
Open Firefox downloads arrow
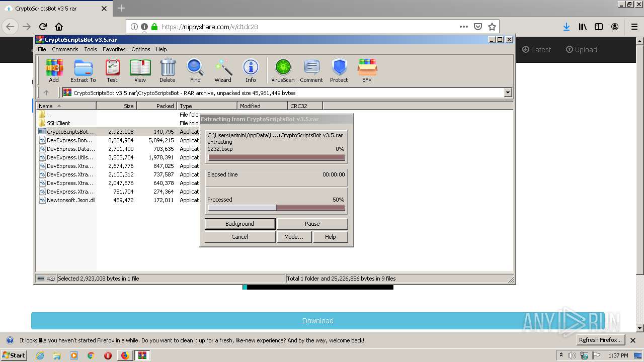tap(567, 27)
